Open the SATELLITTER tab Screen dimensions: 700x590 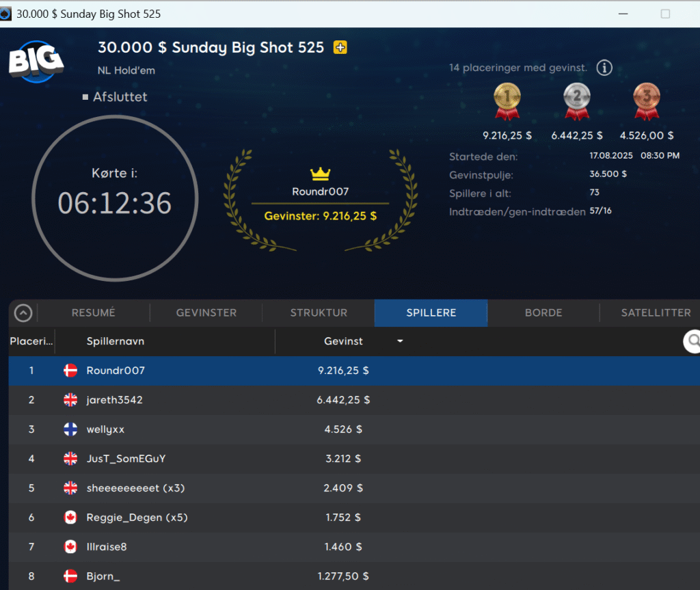[x=655, y=313]
